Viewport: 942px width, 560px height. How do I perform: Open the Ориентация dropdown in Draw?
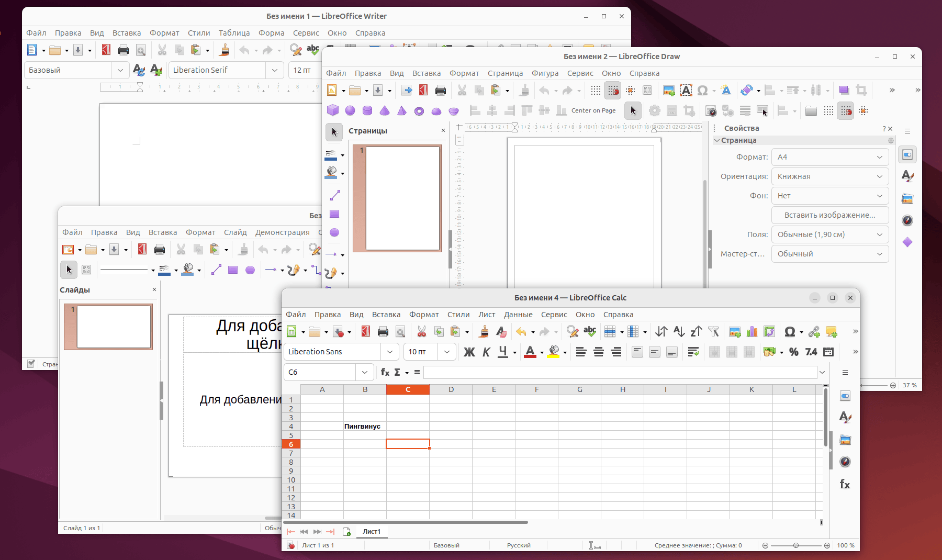click(829, 176)
